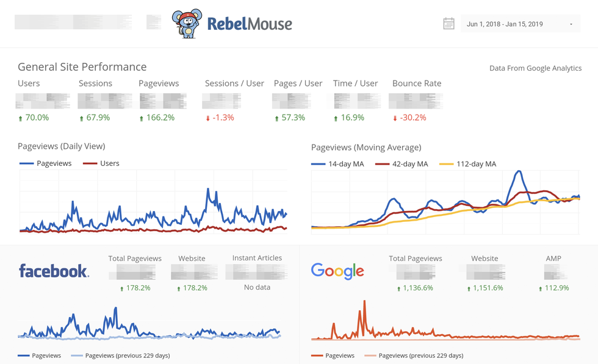This screenshot has height=364, width=598.
Task: Open the date range dropdown arrow
Action: tap(571, 24)
